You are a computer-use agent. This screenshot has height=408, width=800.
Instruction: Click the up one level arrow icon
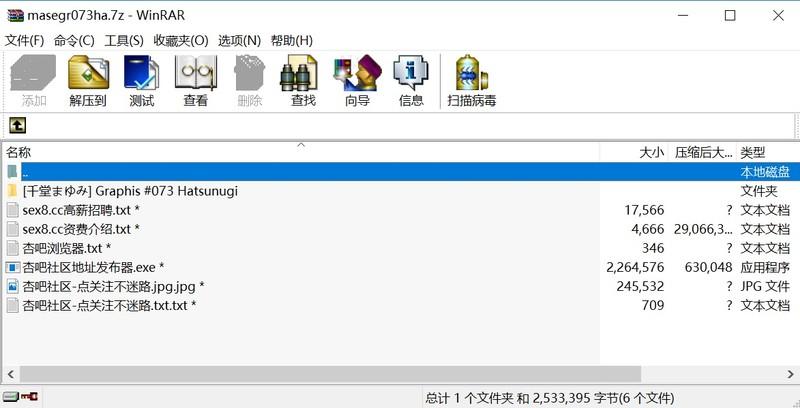[x=17, y=125]
